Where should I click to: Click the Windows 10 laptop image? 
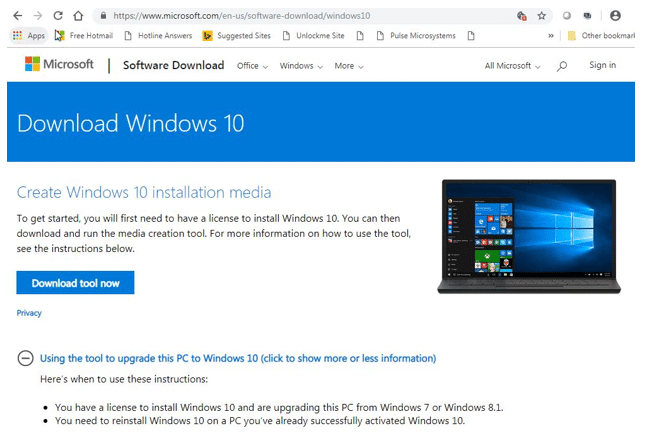point(529,236)
